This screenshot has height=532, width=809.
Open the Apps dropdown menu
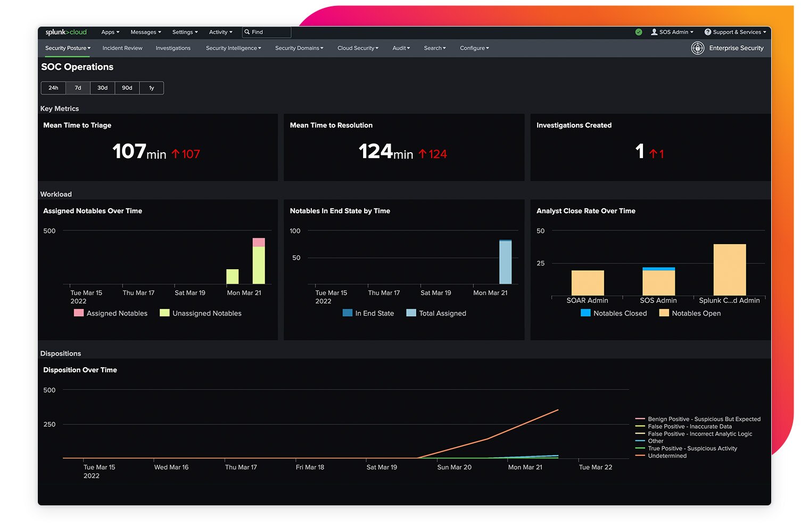(110, 32)
